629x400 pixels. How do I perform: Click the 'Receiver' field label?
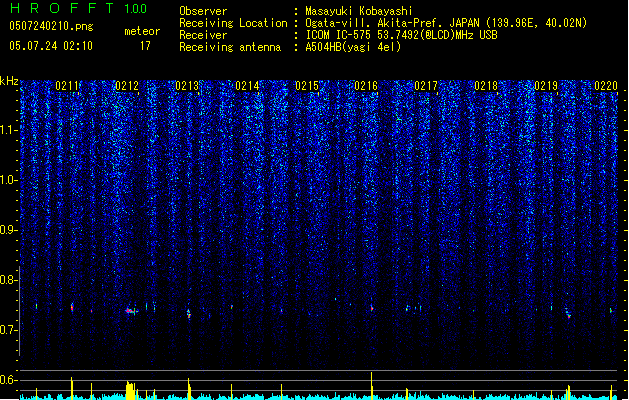point(203,35)
